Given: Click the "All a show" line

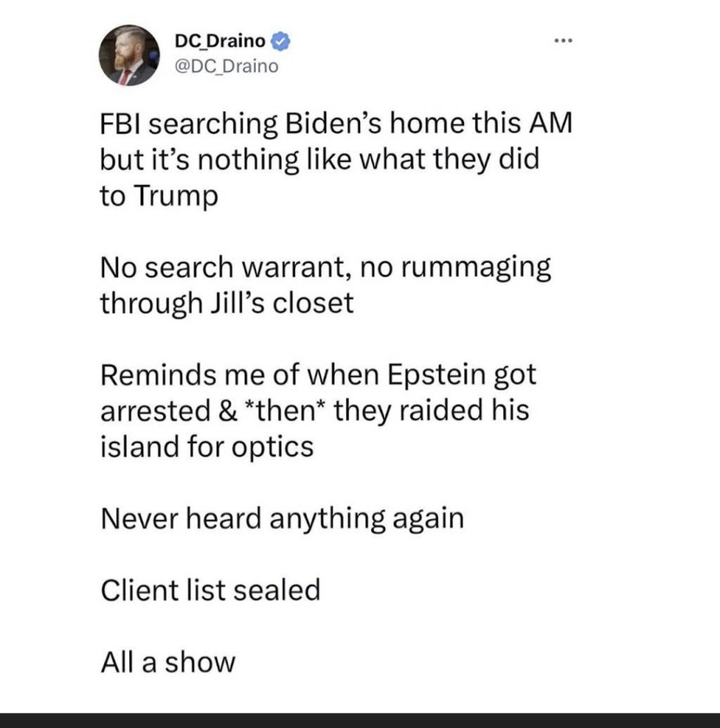Looking at the screenshot, I should coord(168,663).
